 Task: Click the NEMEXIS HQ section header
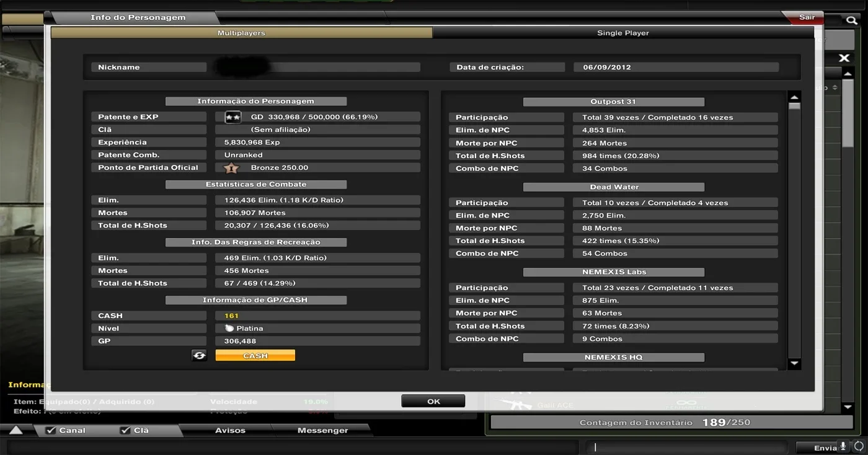pos(613,357)
